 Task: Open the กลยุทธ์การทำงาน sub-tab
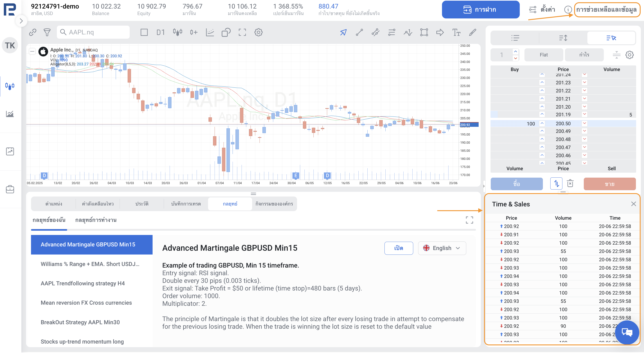96,220
